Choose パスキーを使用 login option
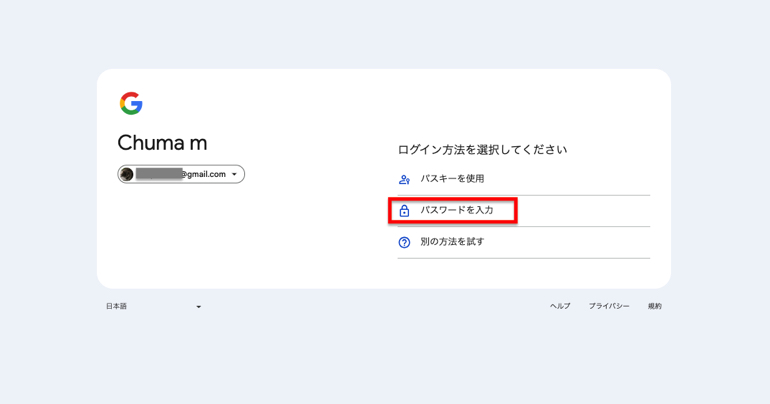This screenshot has height=404, width=770. pyautogui.click(x=523, y=179)
